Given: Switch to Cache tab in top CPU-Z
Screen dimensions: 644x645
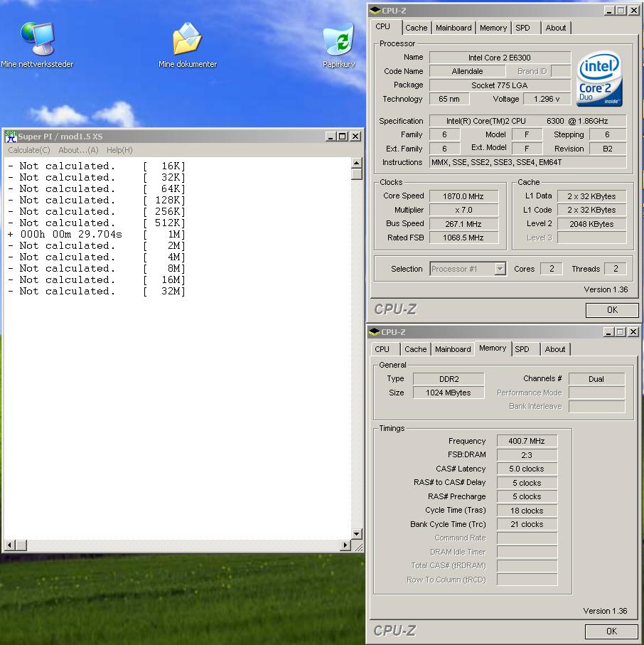Looking at the screenshot, I should [x=416, y=28].
